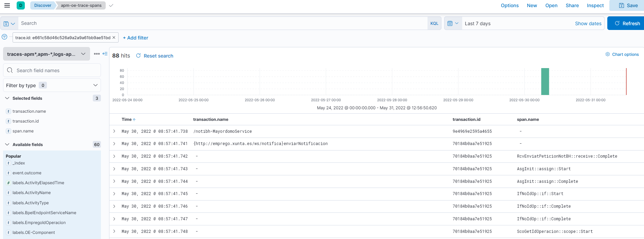Sort by the Time column header

[x=128, y=119]
